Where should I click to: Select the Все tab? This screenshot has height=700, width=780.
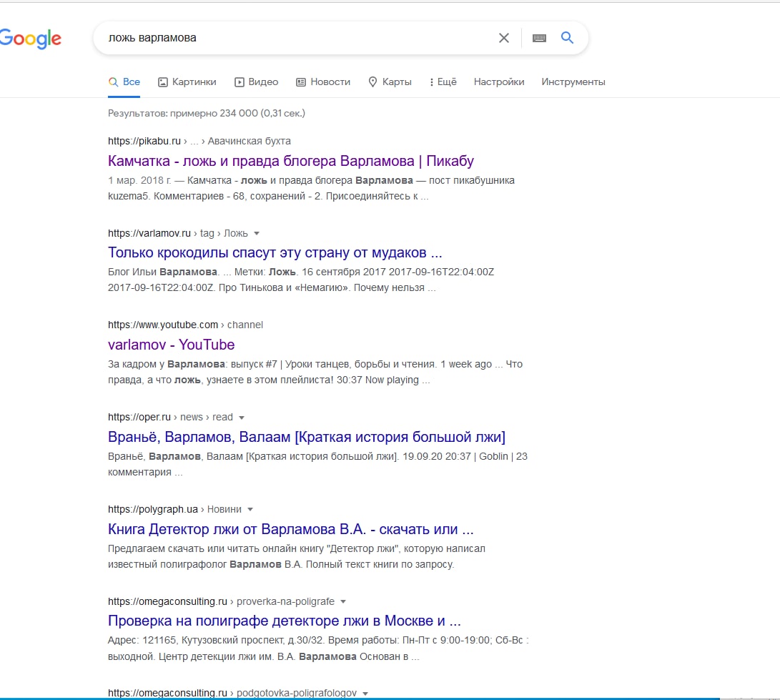(x=124, y=82)
